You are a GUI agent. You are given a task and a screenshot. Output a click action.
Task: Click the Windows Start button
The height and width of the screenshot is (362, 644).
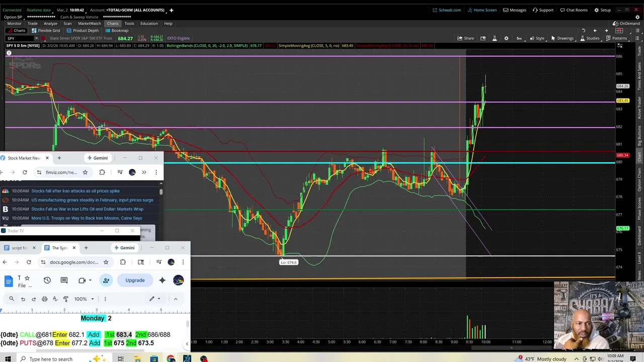point(8,359)
